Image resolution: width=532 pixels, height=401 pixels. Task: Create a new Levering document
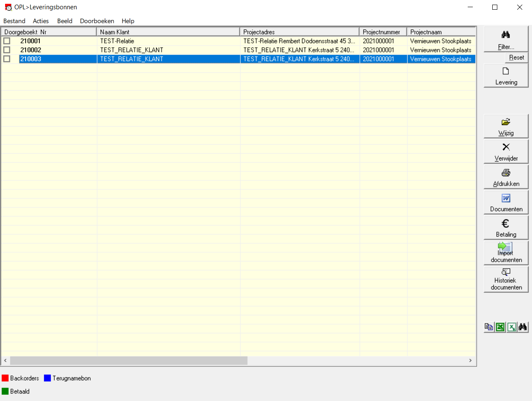506,76
